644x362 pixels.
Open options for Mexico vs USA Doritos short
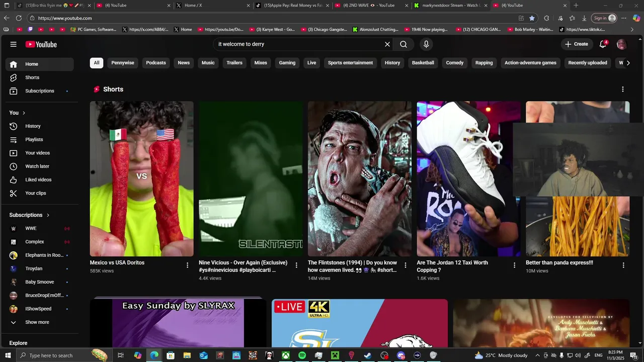click(x=188, y=265)
